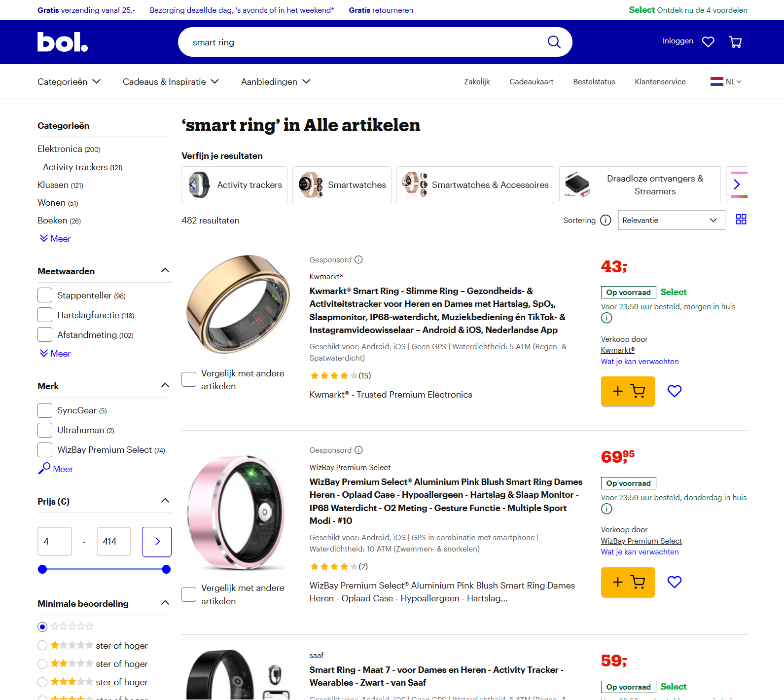Add the Kwmarkt Smart Ring to cart
The height and width of the screenshot is (700, 784).
627,391
